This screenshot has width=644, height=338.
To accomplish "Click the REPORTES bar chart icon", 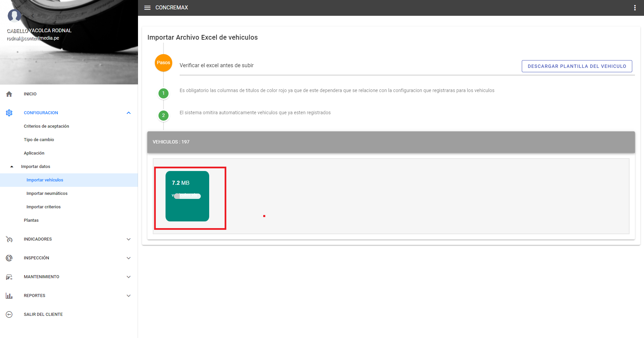I will [9, 296].
